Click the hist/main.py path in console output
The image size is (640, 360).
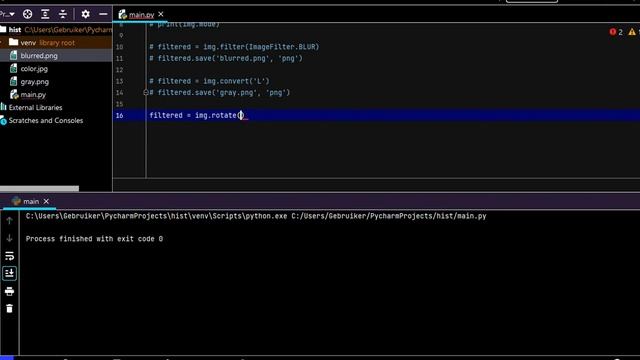click(389, 216)
